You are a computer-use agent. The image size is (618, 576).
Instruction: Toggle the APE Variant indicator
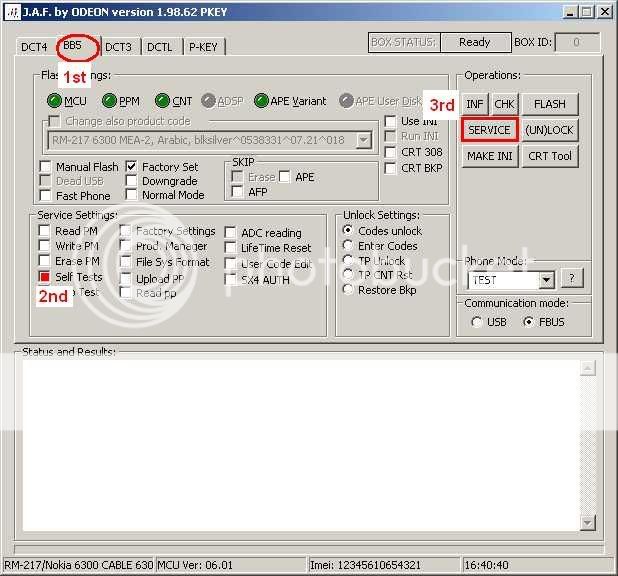pos(261,101)
